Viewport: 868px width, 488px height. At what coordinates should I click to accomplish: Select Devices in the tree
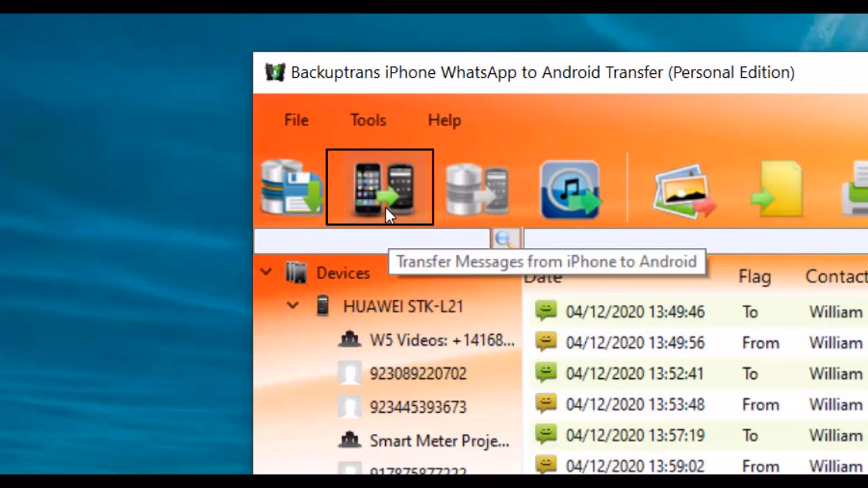coord(343,273)
